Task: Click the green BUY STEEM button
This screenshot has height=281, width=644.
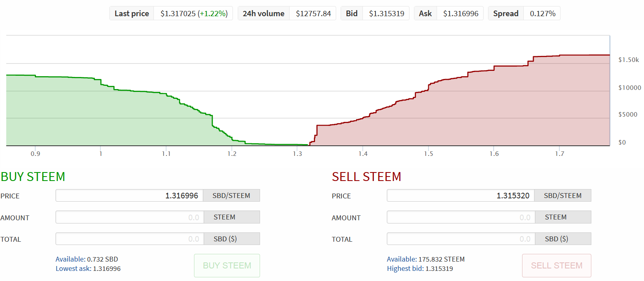Action: 227,266
